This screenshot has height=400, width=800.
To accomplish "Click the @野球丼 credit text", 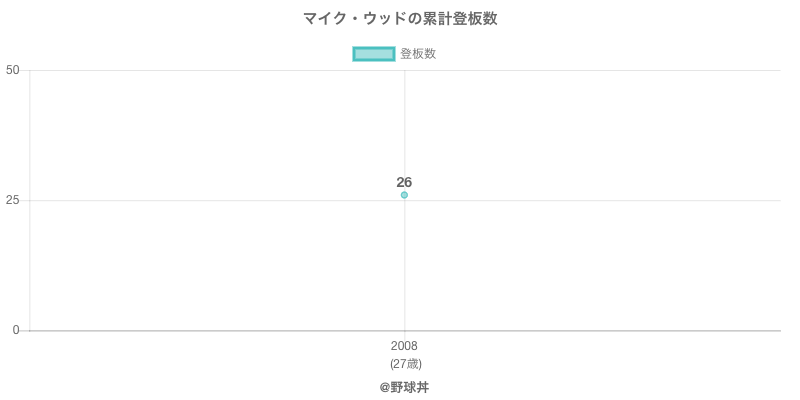I will click(404, 387).
